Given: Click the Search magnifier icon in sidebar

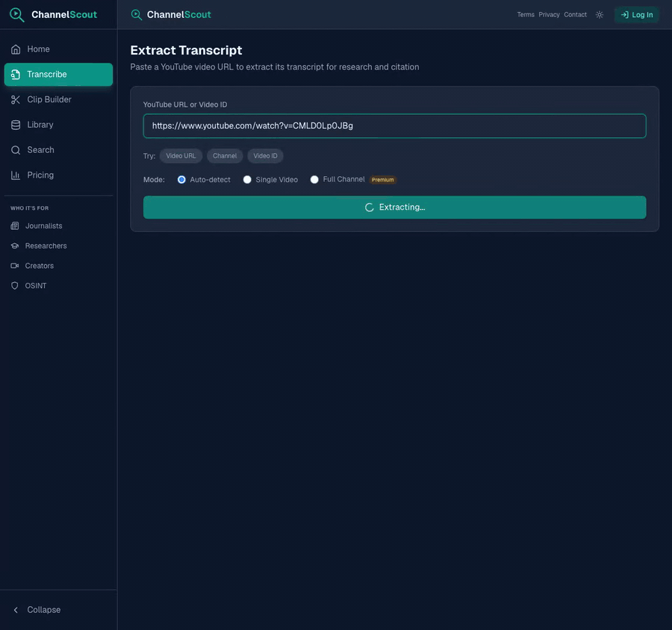Looking at the screenshot, I should pyautogui.click(x=16, y=150).
